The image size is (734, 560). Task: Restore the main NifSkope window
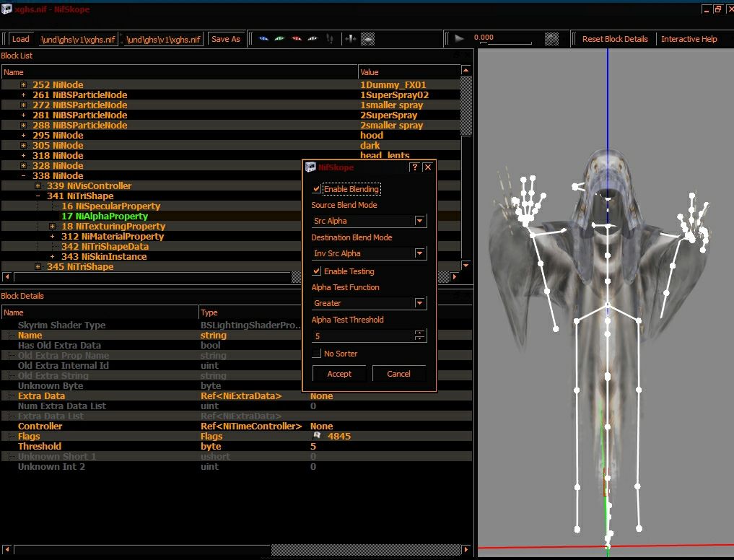[x=717, y=9]
